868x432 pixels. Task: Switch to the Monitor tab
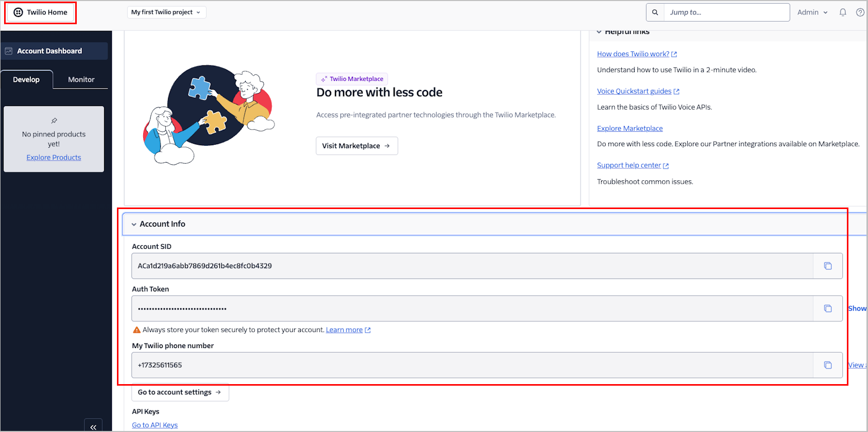pyautogui.click(x=81, y=79)
